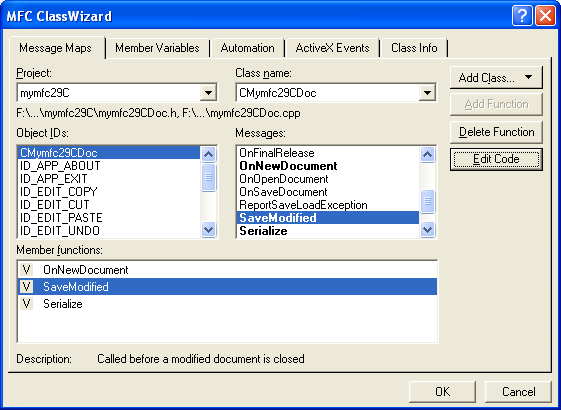Open the Member Variables tab

click(157, 48)
